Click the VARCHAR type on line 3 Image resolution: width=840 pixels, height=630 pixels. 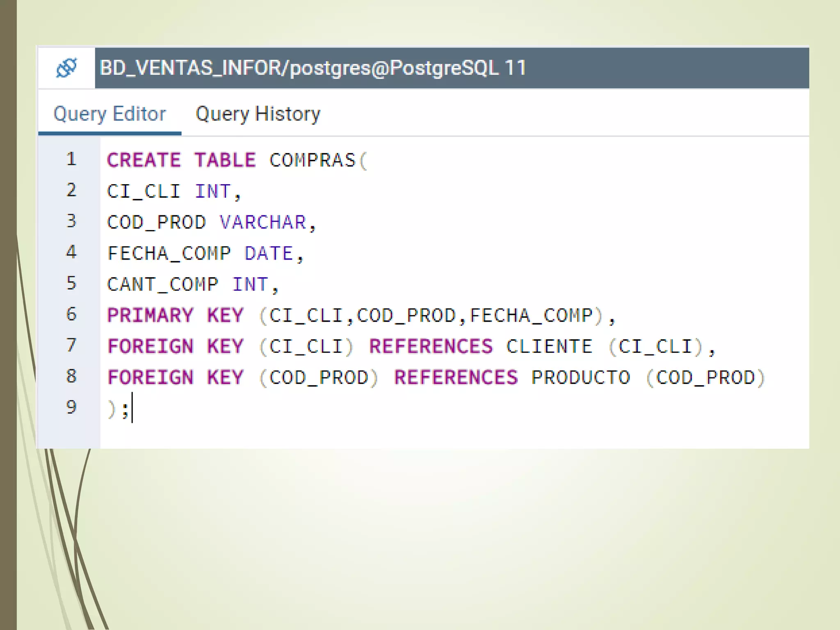point(263,222)
